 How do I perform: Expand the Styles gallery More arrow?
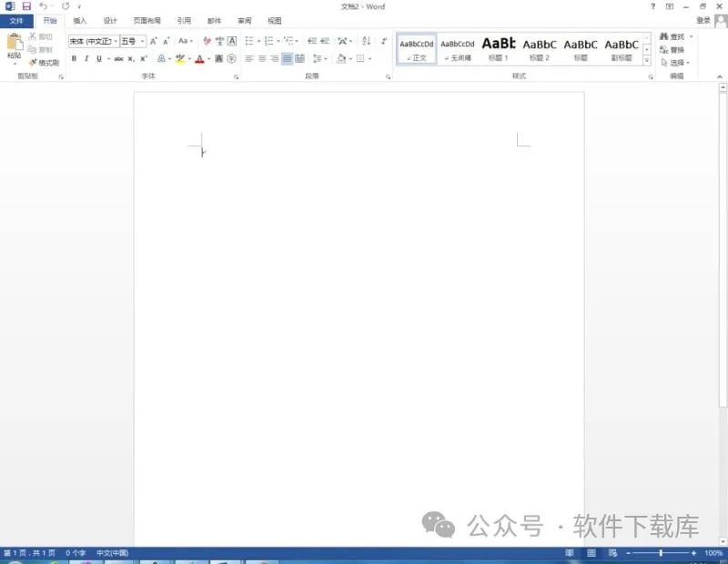point(647,61)
